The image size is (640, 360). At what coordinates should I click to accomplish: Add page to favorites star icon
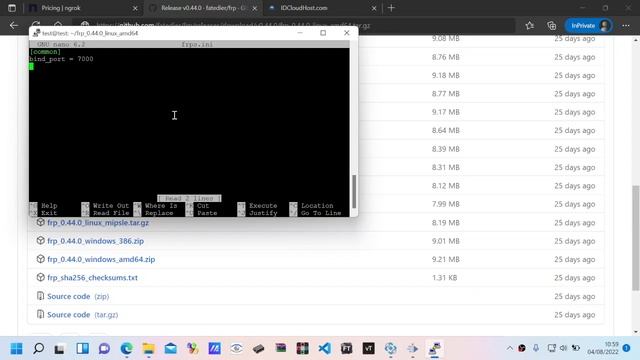(x=530, y=26)
